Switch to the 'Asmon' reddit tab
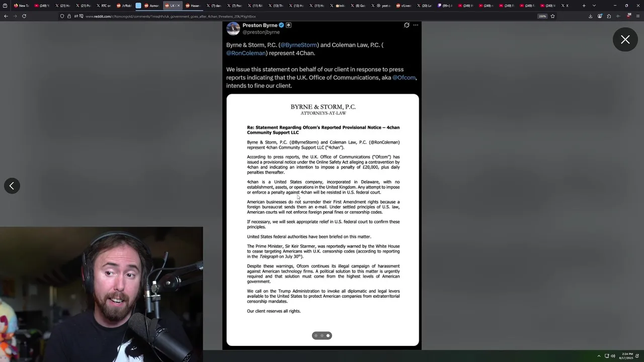 153,6
